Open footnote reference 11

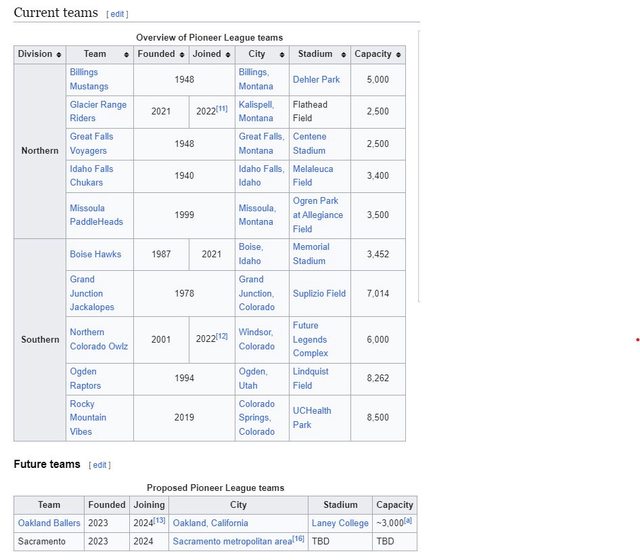point(222,107)
